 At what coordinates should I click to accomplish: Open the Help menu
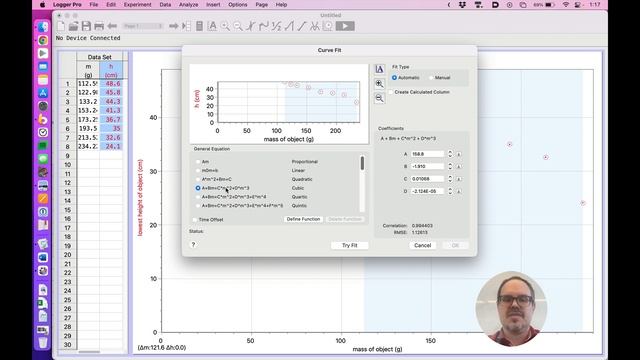(x=281, y=5)
